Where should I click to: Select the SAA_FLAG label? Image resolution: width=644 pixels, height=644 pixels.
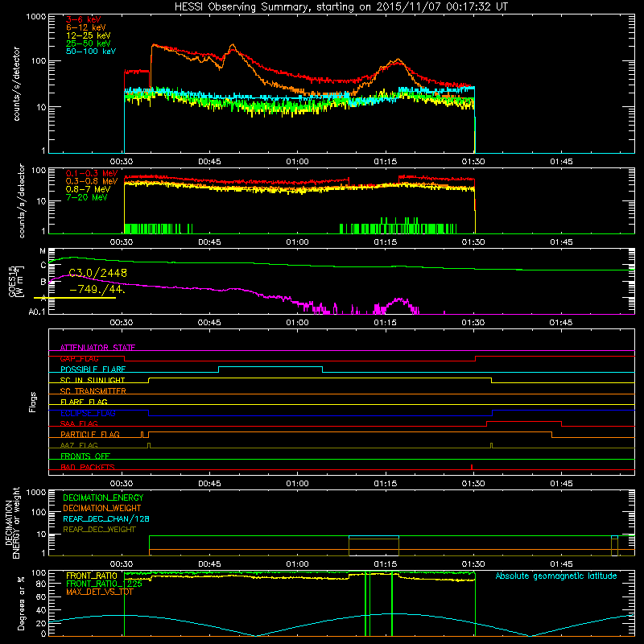pyautogui.click(x=79, y=423)
